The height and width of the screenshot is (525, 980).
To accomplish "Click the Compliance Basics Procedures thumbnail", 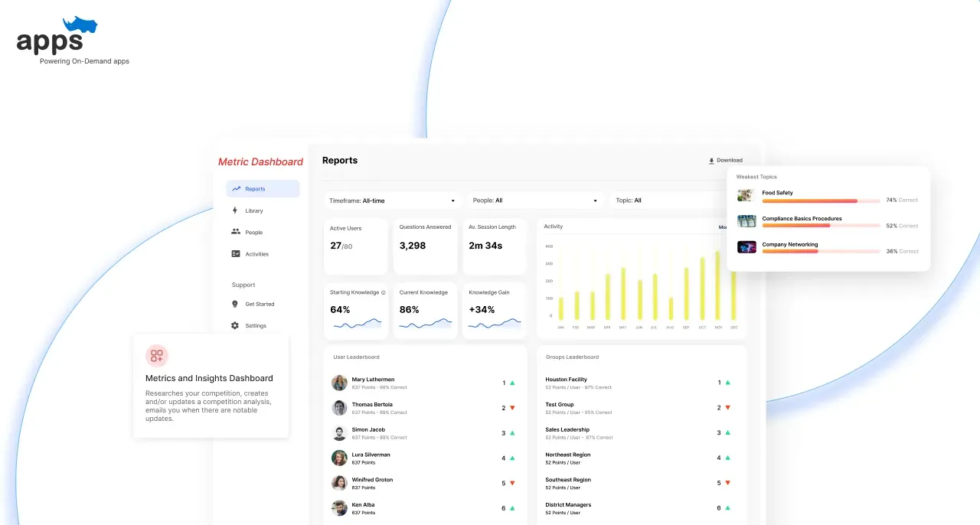I will pyautogui.click(x=746, y=221).
